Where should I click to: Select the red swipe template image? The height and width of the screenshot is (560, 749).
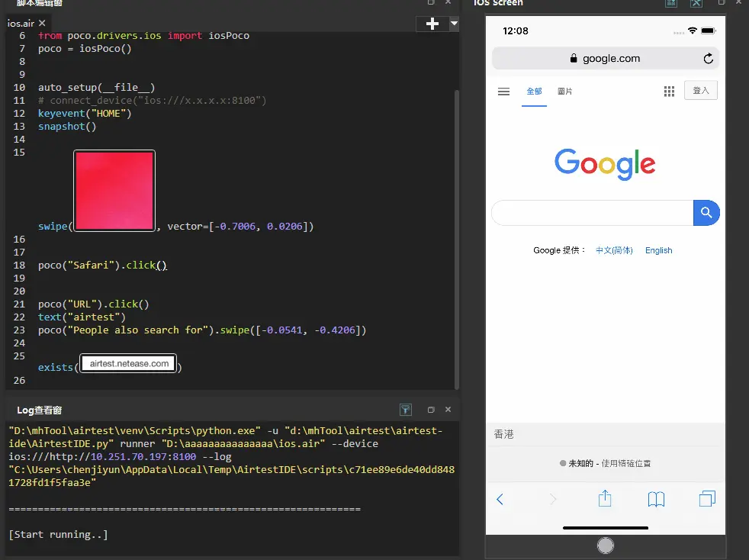click(x=114, y=191)
